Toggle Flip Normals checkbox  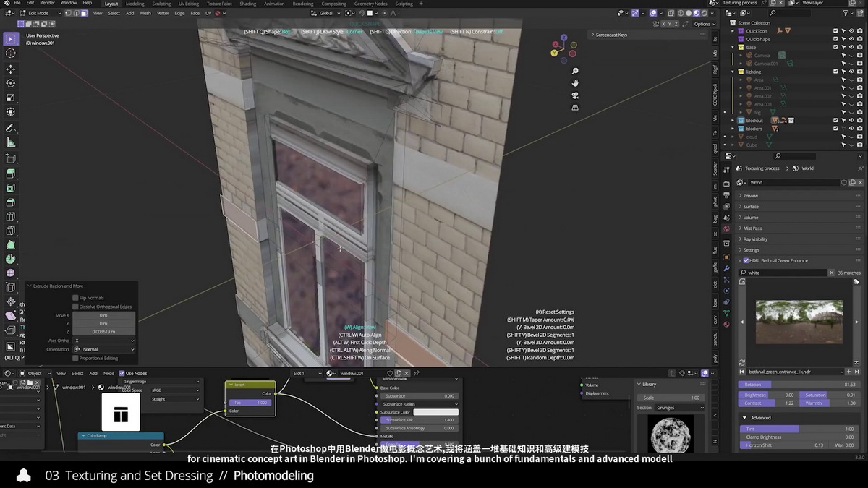[x=75, y=298]
